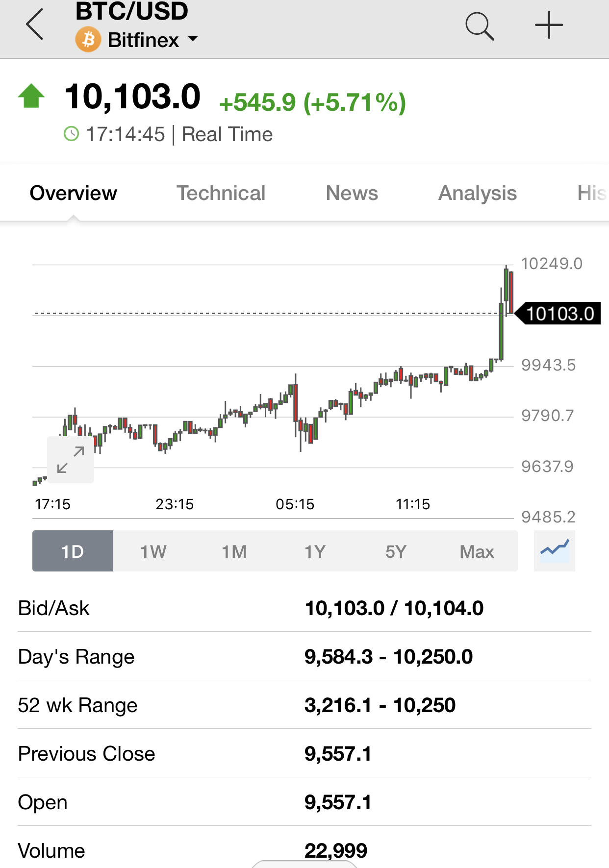Select the 1W chart range
Viewport: 609px width, 868px height.
point(153,551)
